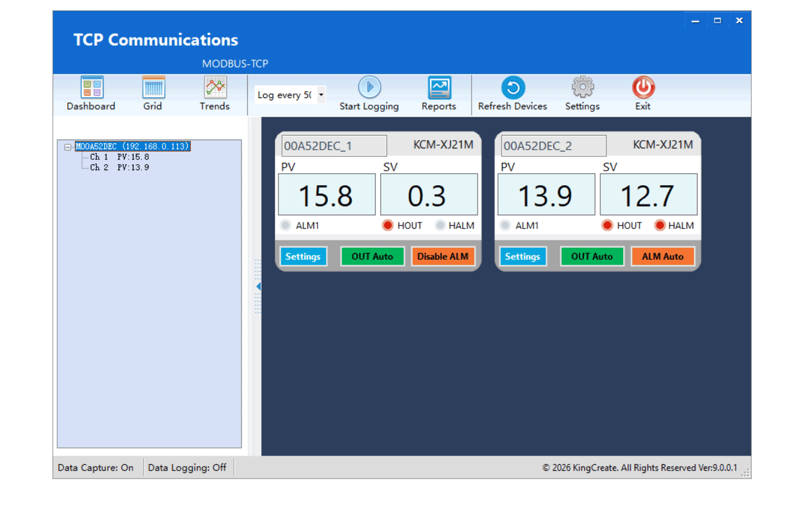
Task: Toggle the ALM1 indicator on 00A52DEC_1
Action: point(285,225)
